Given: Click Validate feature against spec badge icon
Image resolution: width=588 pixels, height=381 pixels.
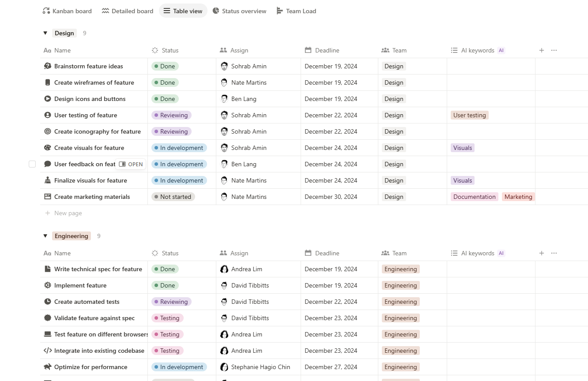Looking at the screenshot, I should [x=48, y=318].
